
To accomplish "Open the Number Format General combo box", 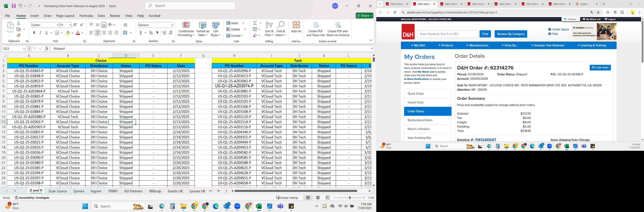I will coord(155,25).
